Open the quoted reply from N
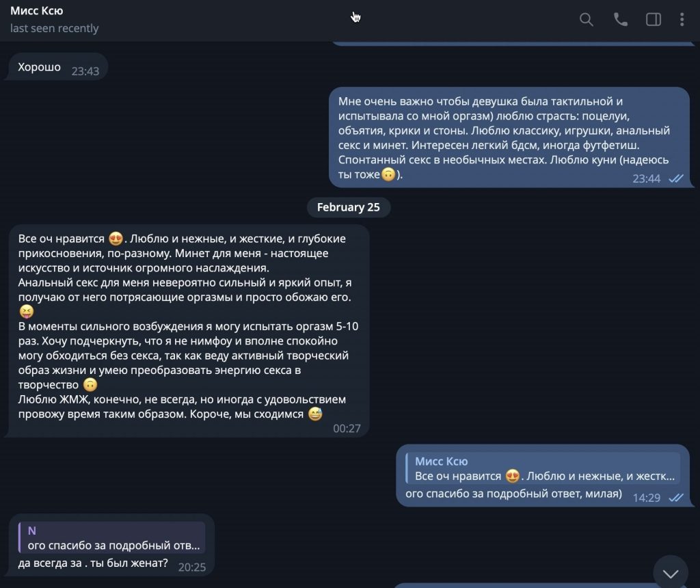700x588 pixels. [x=111, y=537]
